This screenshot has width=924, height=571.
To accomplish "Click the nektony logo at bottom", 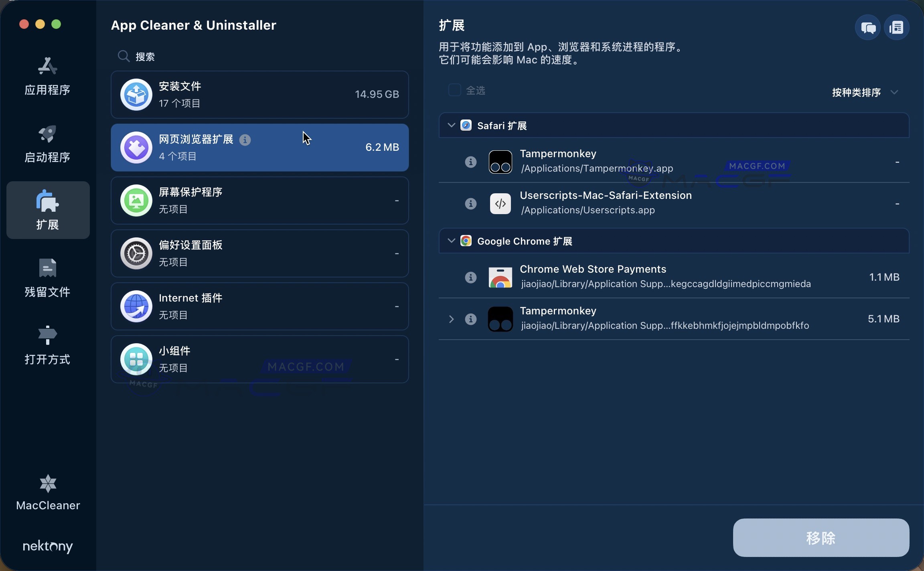I will (47, 546).
